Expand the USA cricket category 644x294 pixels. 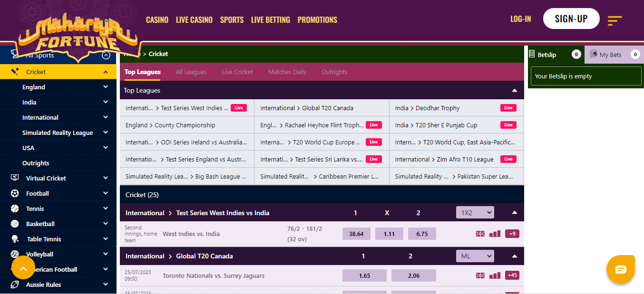click(106, 148)
